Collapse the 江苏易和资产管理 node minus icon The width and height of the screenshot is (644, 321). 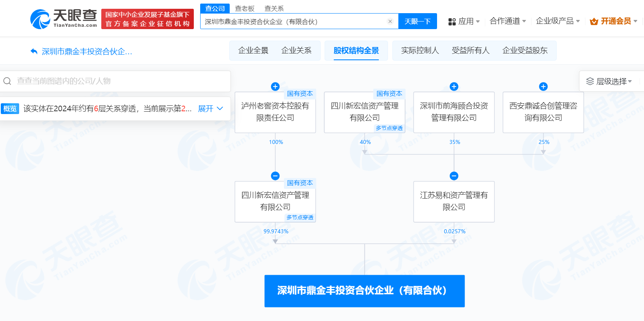454,176
